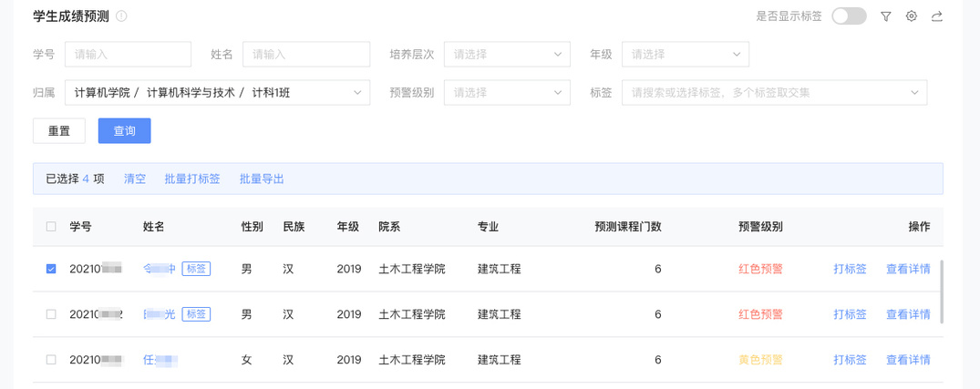
Task: Click 清空 to clear the selection
Action: pyautogui.click(x=135, y=179)
